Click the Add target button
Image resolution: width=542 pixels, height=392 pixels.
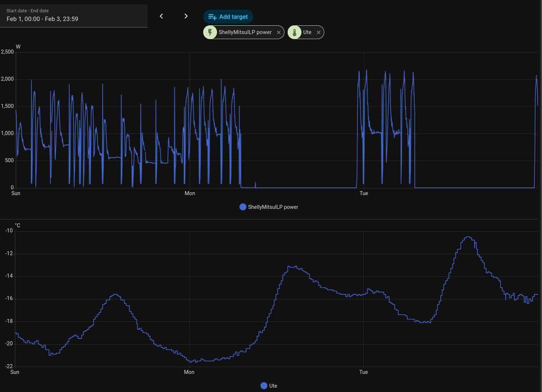(x=228, y=17)
